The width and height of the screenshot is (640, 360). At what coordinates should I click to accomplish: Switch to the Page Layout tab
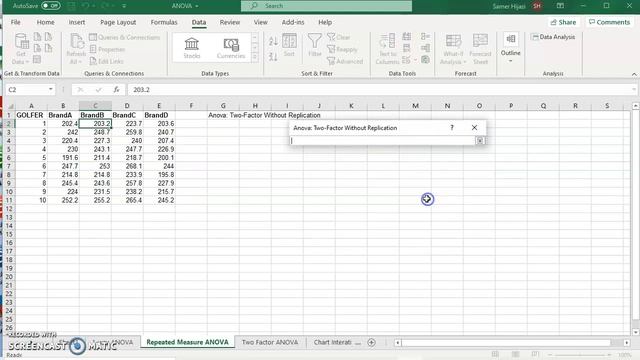118,22
